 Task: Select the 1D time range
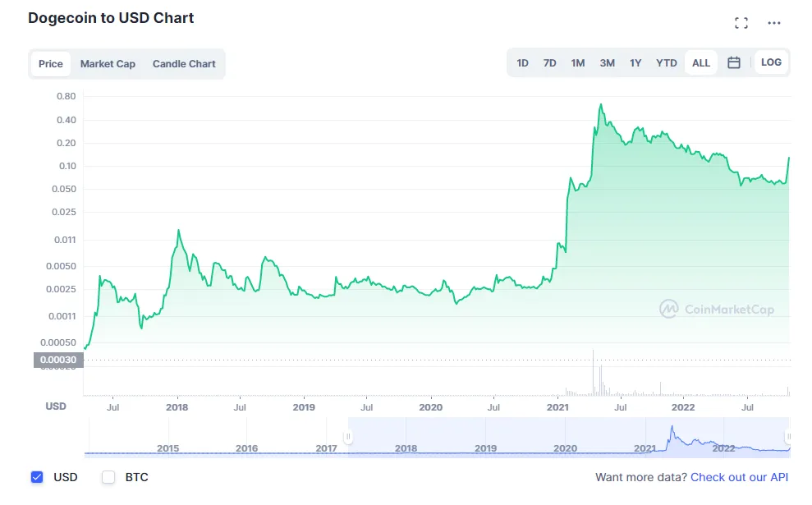click(522, 62)
